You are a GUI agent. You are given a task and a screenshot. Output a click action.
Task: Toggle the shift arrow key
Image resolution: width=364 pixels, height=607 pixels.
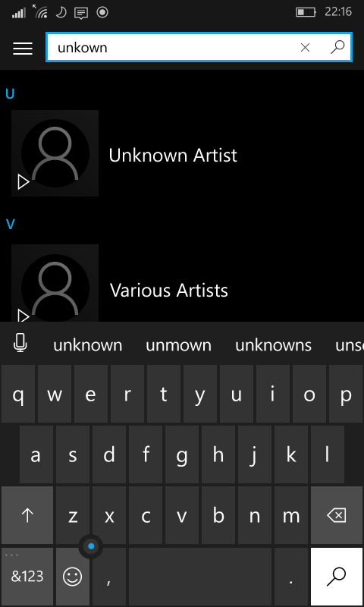(27, 515)
